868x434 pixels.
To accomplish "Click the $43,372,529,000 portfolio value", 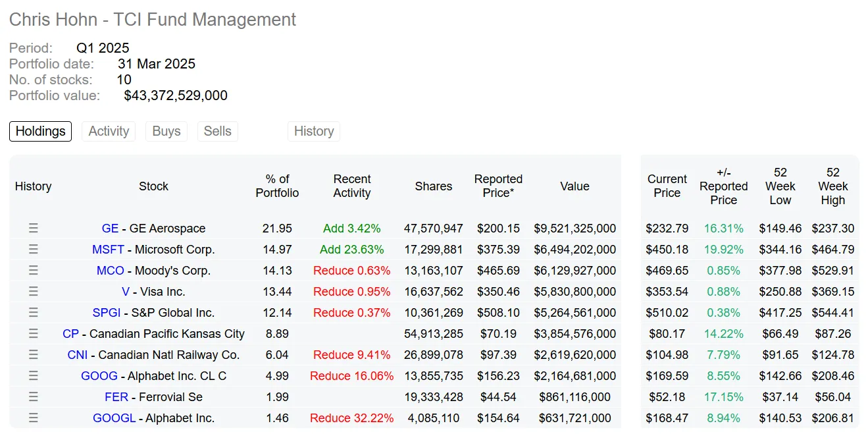I will coord(176,95).
